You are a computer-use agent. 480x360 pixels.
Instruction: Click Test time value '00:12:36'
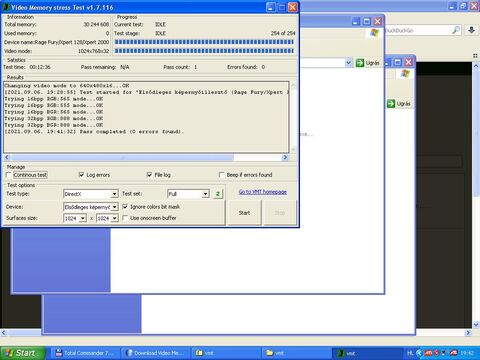click(40, 67)
